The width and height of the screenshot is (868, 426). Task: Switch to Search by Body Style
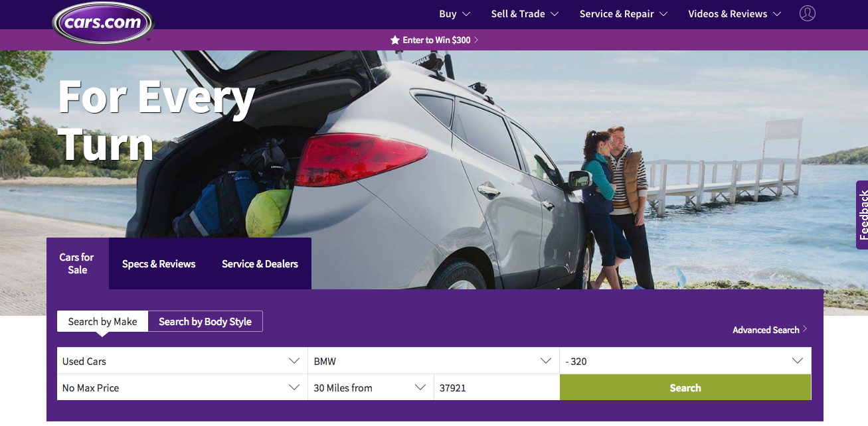pos(205,322)
